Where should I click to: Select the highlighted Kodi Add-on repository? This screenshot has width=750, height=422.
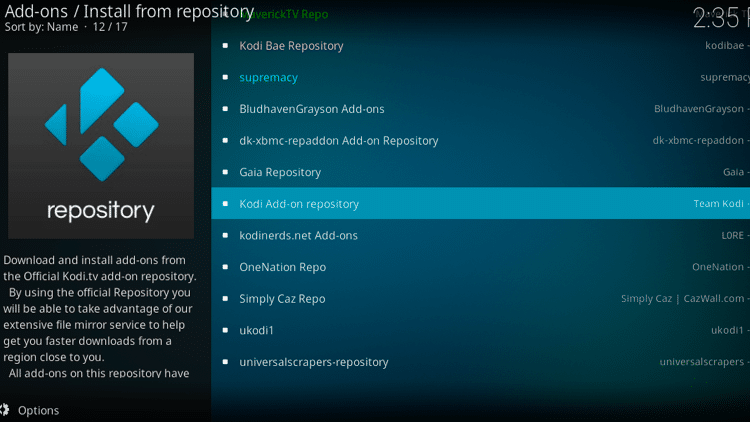481,203
